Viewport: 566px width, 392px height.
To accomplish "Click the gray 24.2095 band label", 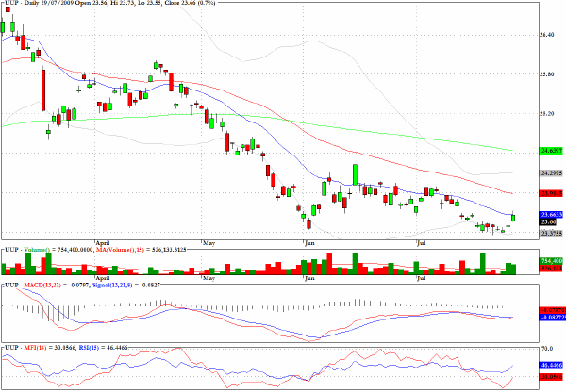I will click(551, 173).
